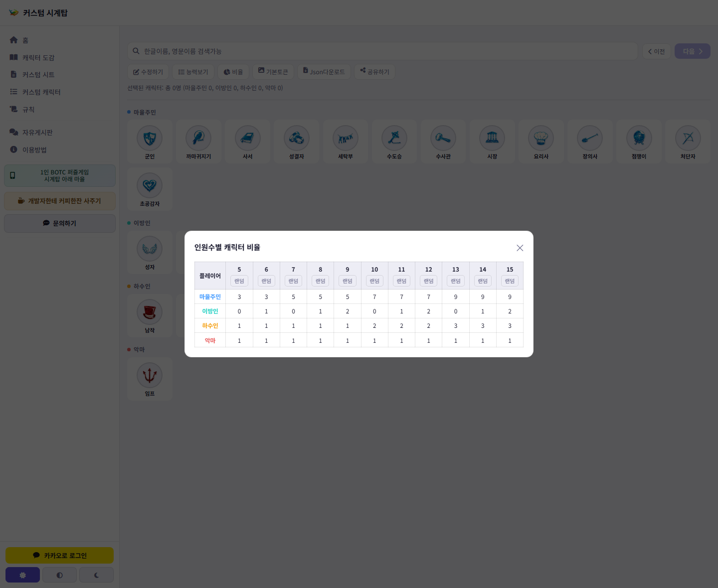Click 카카오로 로그인 button

[59, 555]
